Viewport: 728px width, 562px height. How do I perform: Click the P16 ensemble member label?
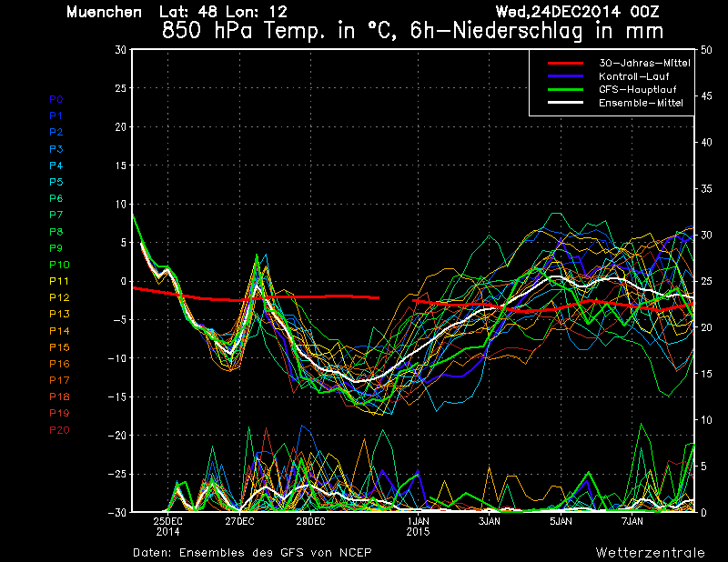click(x=59, y=364)
